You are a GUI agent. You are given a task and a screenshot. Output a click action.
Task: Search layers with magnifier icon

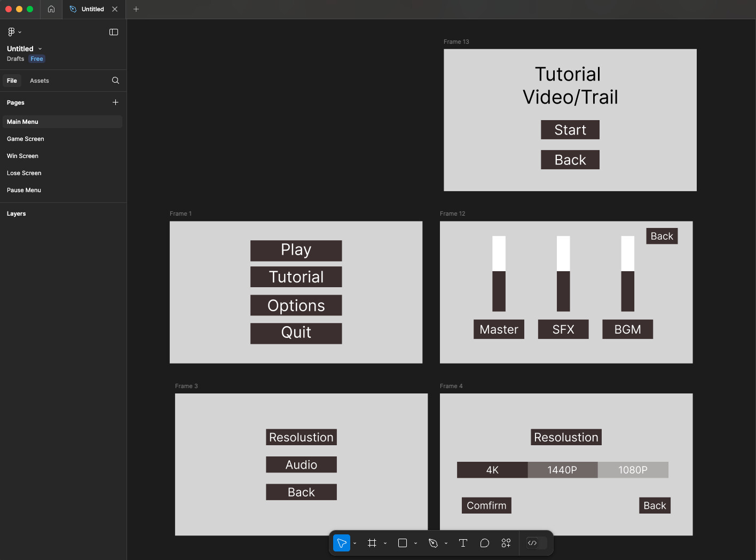tap(115, 81)
